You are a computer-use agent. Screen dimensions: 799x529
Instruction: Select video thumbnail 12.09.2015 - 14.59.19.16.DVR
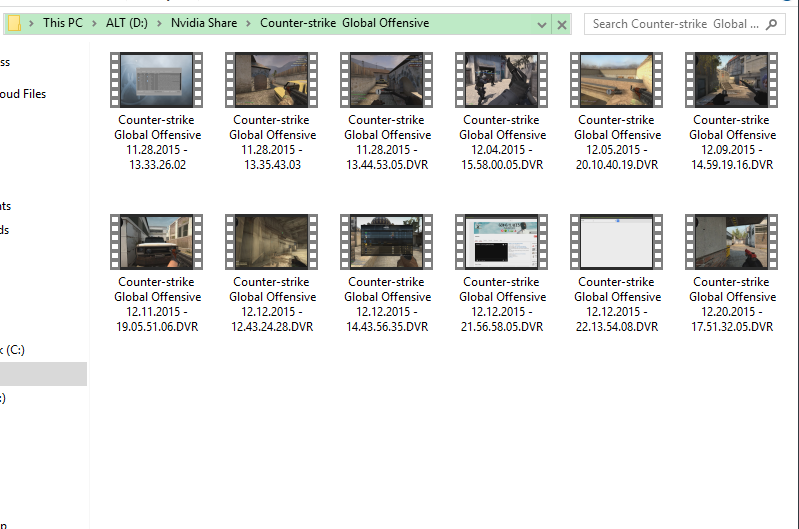click(x=732, y=80)
